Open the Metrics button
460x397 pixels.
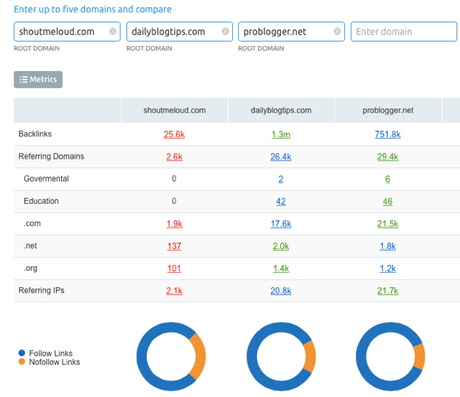click(x=38, y=79)
